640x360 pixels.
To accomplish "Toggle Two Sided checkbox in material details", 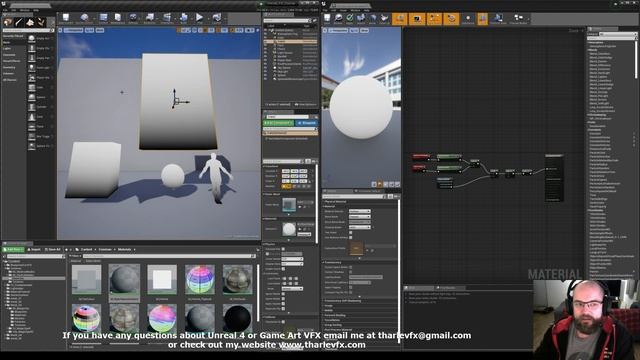I will 351,232.
